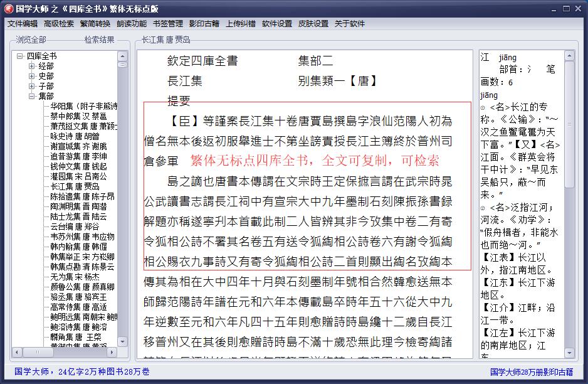Viewport: 588px width, 384px height.
Task: Open the 上传纠错 menu
Action: pos(241,24)
